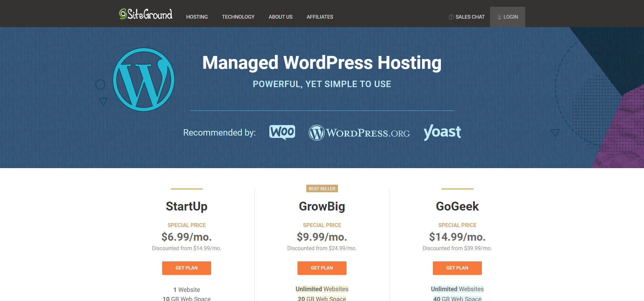
Task: Open the Technology menu
Action: click(x=238, y=17)
